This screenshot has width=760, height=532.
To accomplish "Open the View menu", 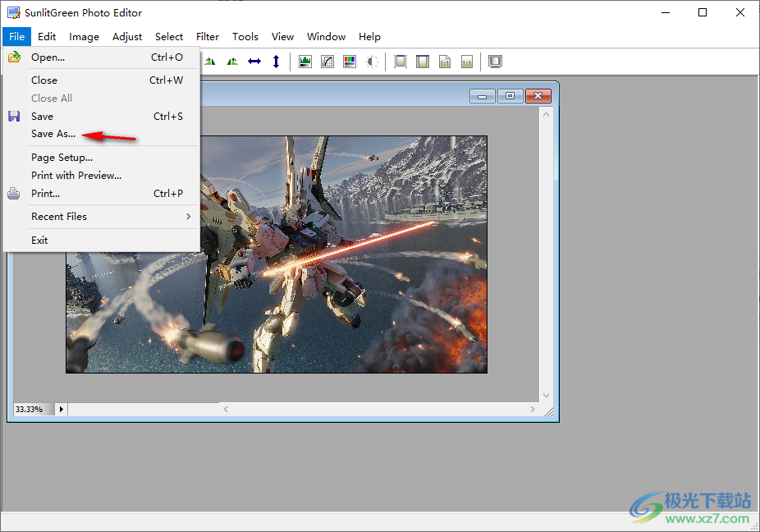I will tap(282, 37).
